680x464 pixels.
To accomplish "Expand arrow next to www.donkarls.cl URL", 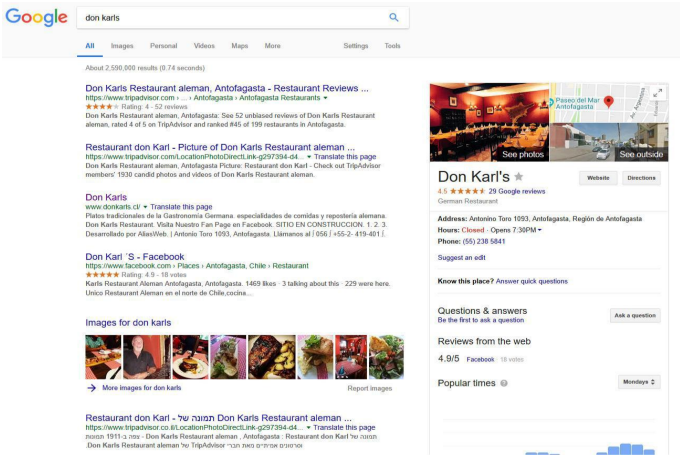I will click(x=145, y=207).
